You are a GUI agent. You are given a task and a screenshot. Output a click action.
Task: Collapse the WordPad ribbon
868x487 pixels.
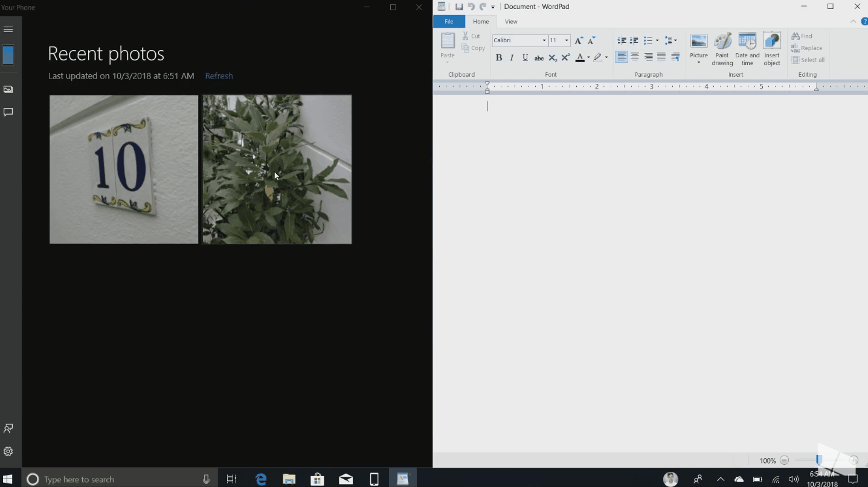click(854, 22)
